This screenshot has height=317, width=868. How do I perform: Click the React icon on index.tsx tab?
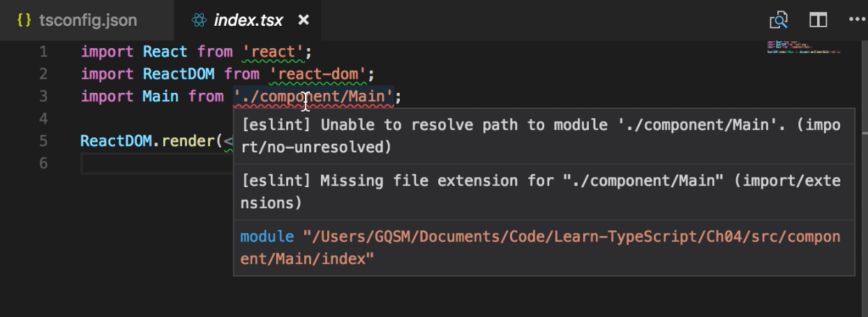coord(199,20)
